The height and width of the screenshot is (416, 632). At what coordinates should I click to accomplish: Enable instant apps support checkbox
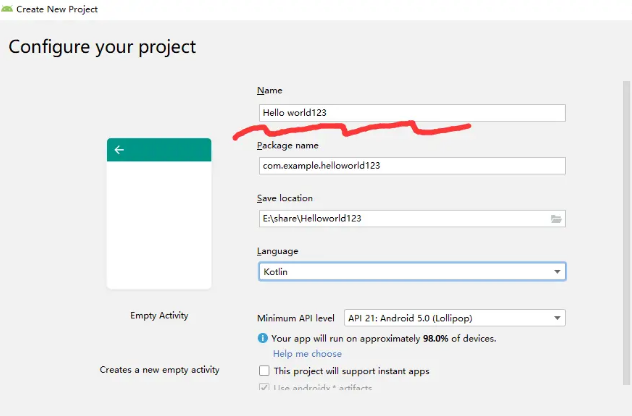click(x=264, y=371)
